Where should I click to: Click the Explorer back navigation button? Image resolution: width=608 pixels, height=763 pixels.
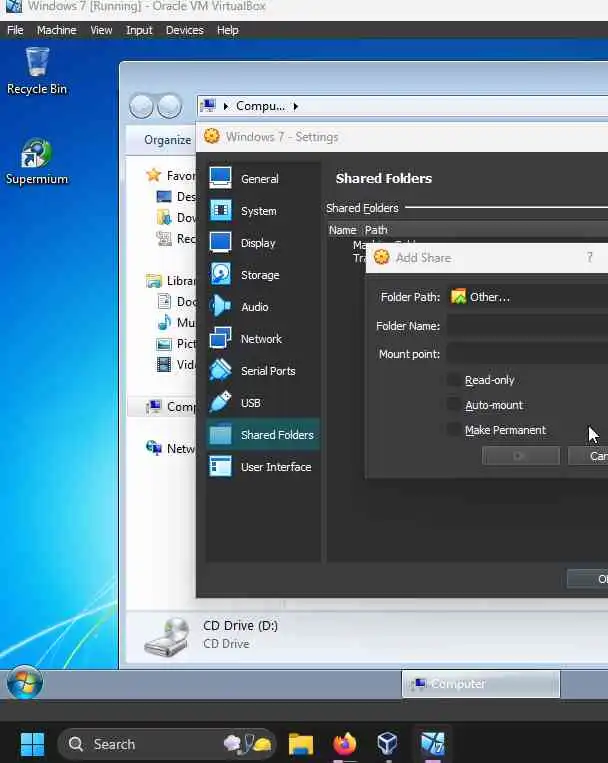(141, 106)
